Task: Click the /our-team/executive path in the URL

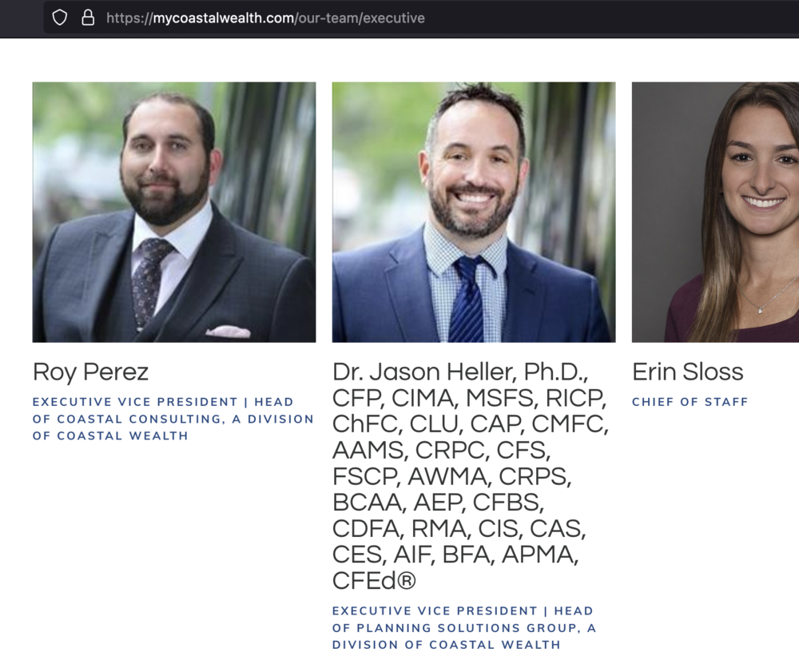Action: pyautogui.click(x=360, y=18)
